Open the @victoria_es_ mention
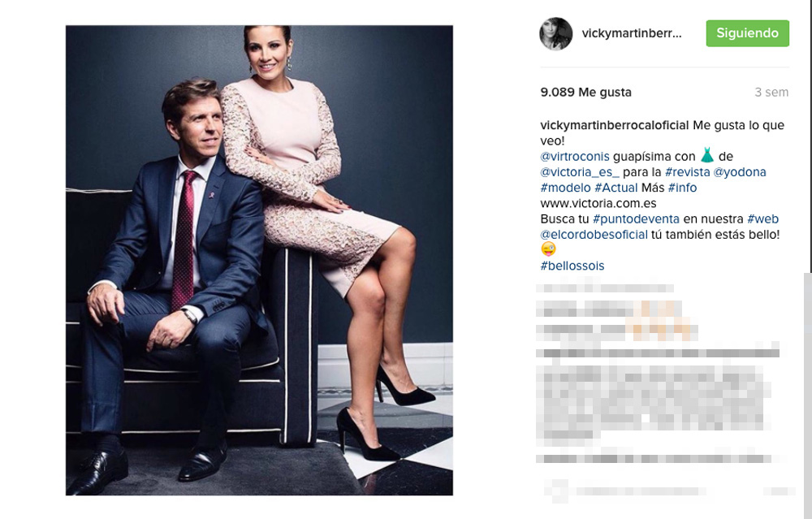812x519 pixels. (580, 172)
